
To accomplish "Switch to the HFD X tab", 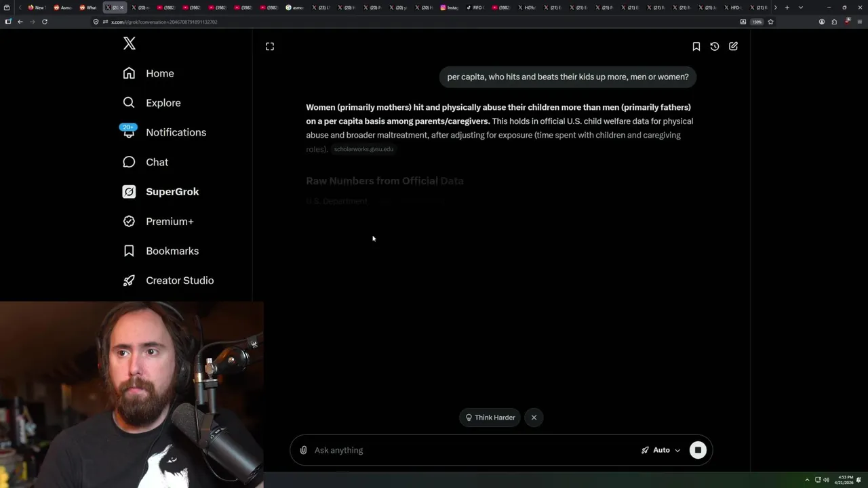I will [x=732, y=7].
